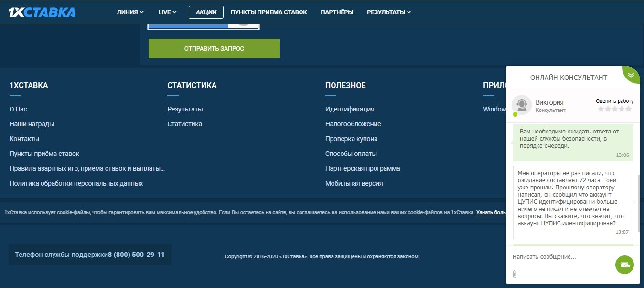Image resolution: width=644 pixels, height=288 pixels.
Task: Open the Идентификация link
Action: [349, 109]
